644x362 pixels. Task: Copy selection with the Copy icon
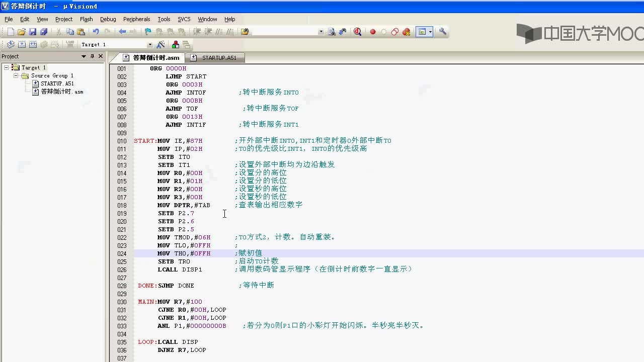[x=70, y=32]
